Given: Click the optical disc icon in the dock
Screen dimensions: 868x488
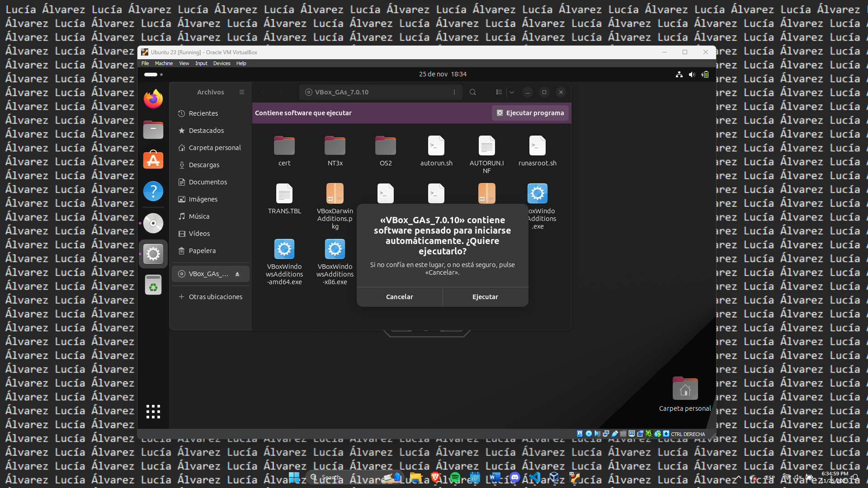Looking at the screenshot, I should (x=153, y=223).
